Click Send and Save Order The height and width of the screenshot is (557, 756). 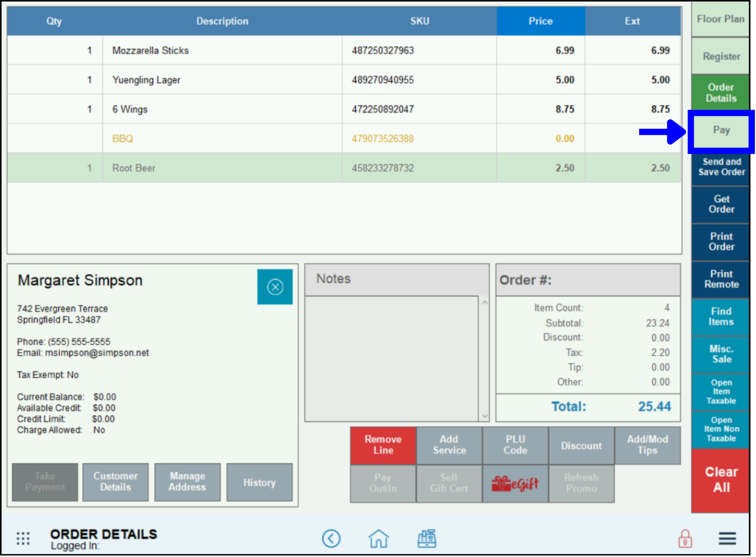tap(720, 167)
